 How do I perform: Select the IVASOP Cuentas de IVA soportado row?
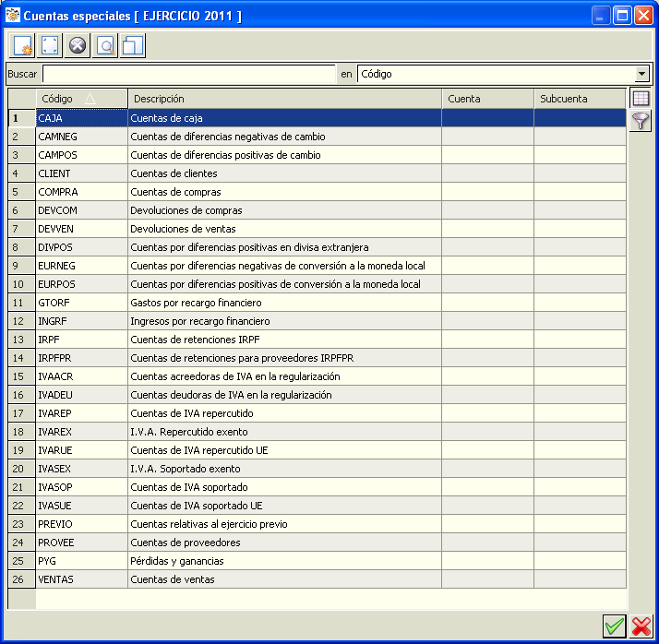tap(318, 487)
